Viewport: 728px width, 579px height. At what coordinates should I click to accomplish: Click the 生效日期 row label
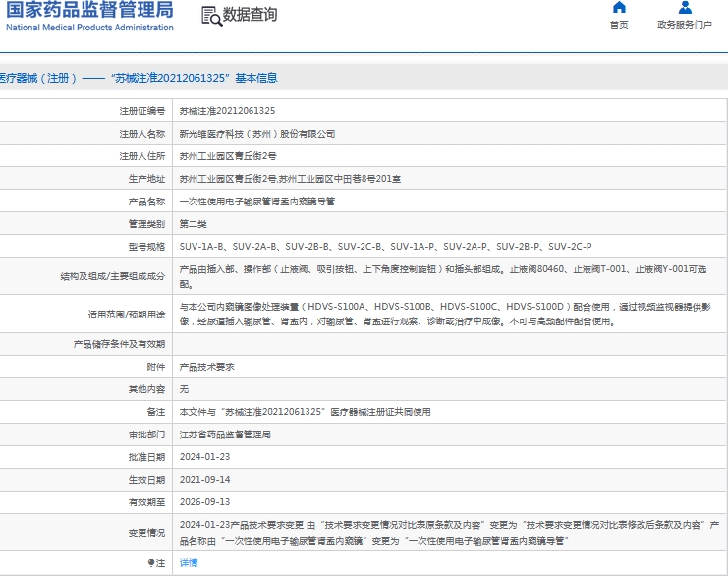click(x=146, y=480)
